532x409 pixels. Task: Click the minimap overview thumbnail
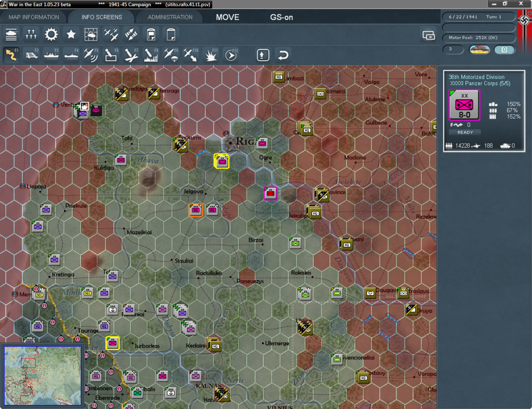[43, 375]
